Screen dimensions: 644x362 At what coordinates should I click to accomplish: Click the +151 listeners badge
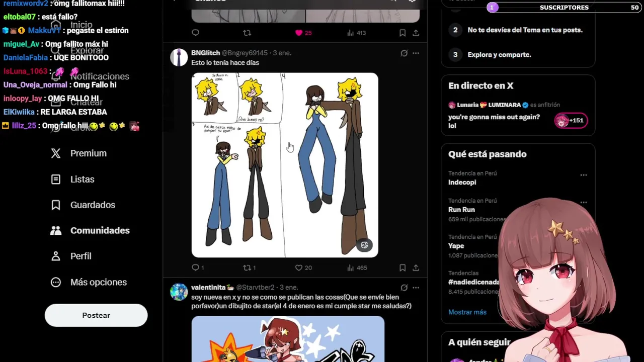(571, 120)
